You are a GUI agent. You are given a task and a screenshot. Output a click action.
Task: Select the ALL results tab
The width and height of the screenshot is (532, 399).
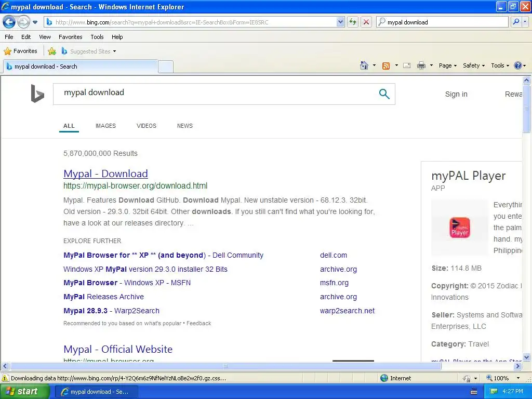[x=69, y=126]
